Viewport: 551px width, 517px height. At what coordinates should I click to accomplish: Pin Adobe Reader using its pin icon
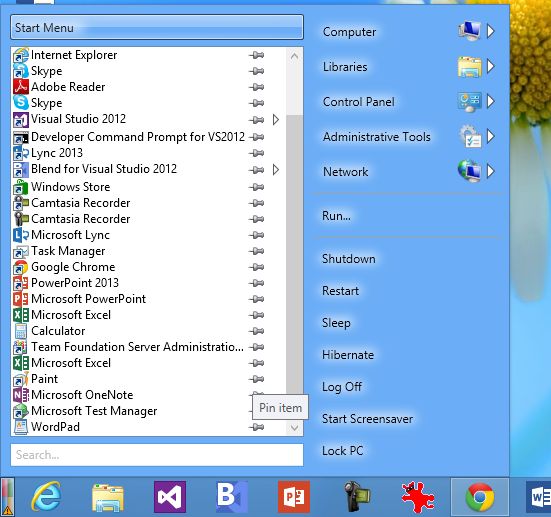[257, 87]
